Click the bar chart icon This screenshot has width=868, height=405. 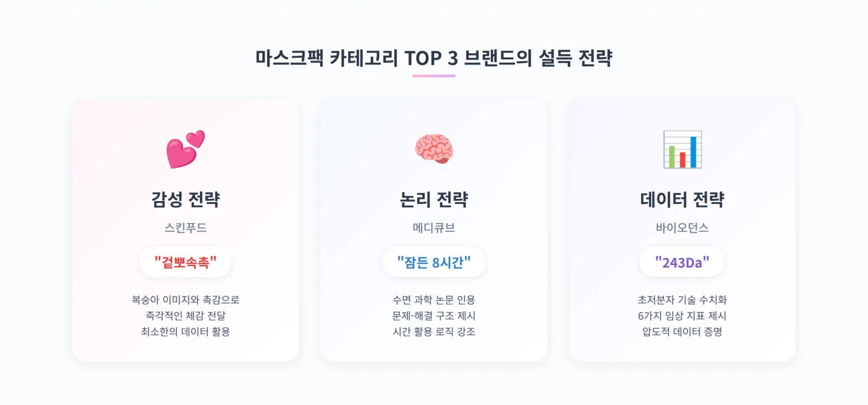[x=682, y=149]
